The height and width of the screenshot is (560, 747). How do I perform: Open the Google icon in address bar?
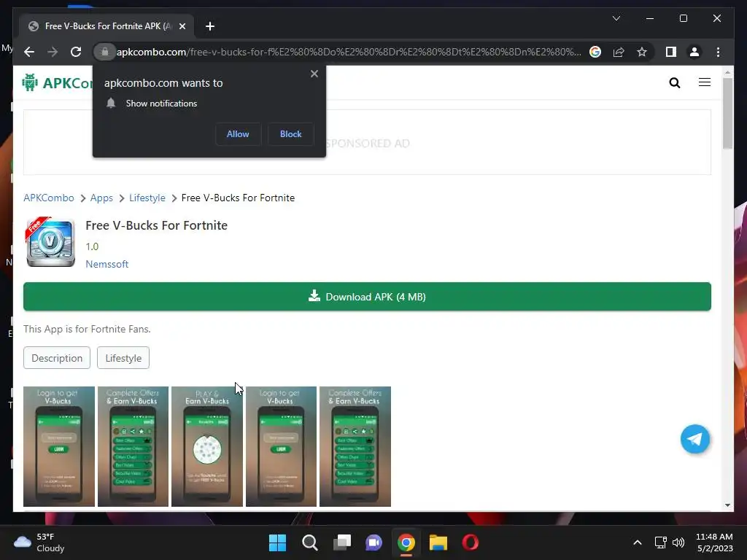pyautogui.click(x=595, y=52)
